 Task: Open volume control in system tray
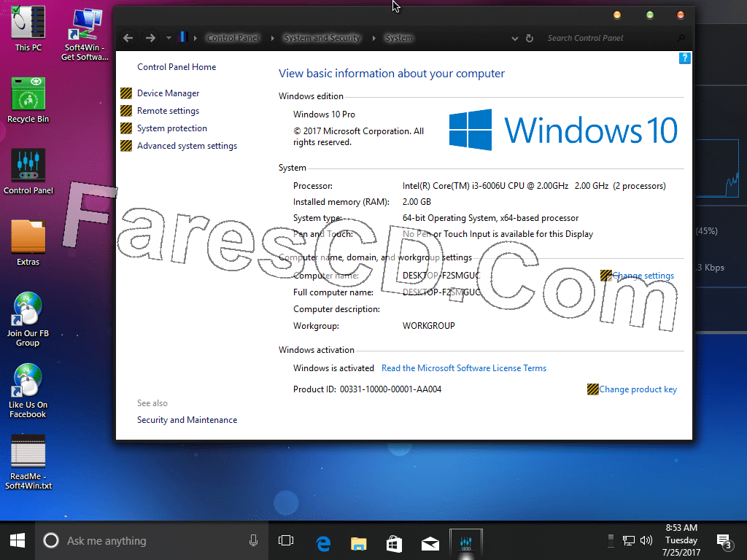click(646, 540)
